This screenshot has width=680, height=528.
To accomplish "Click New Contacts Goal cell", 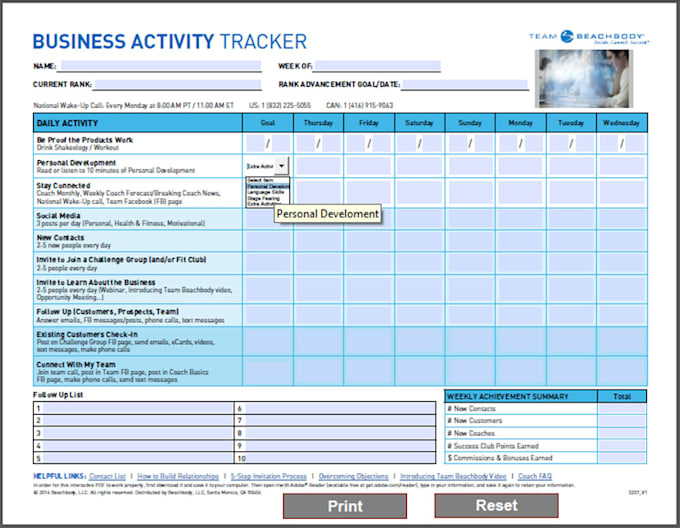I will 268,241.
